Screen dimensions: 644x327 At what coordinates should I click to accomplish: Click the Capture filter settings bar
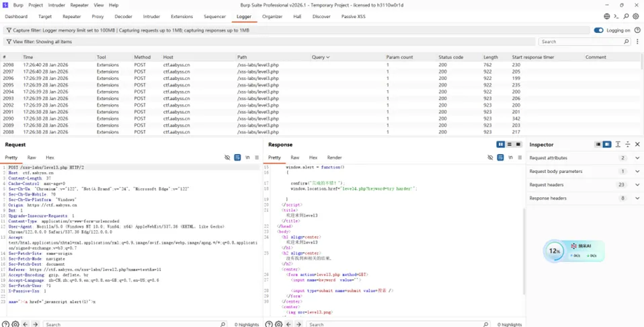click(296, 30)
